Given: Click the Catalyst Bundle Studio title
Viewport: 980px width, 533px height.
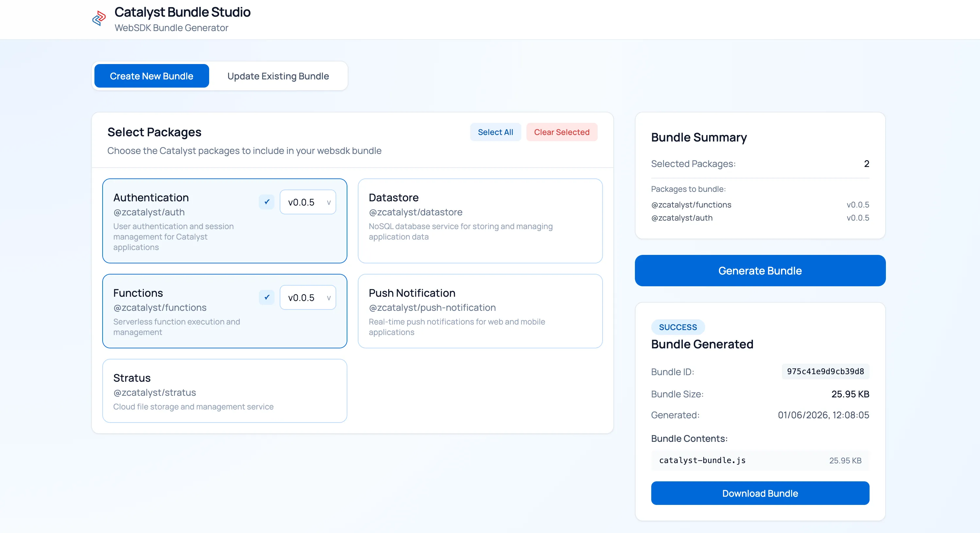Looking at the screenshot, I should click(x=182, y=12).
